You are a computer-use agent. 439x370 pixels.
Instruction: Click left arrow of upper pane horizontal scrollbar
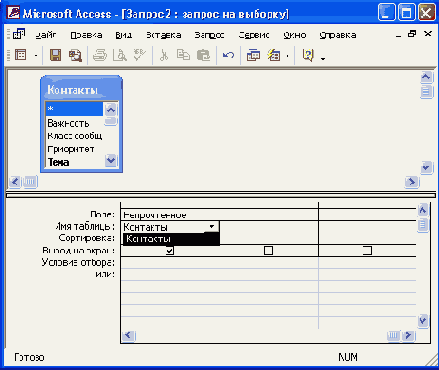[x=15, y=182]
